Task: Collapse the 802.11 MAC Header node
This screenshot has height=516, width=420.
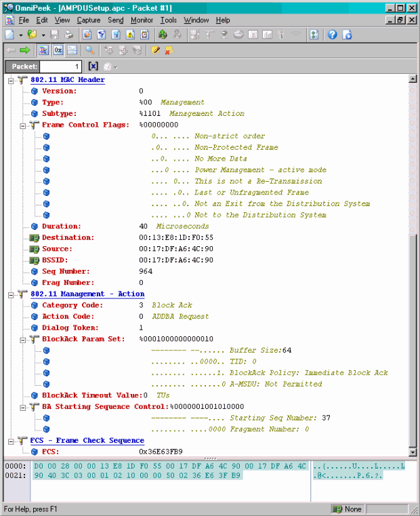Action: coord(11,80)
